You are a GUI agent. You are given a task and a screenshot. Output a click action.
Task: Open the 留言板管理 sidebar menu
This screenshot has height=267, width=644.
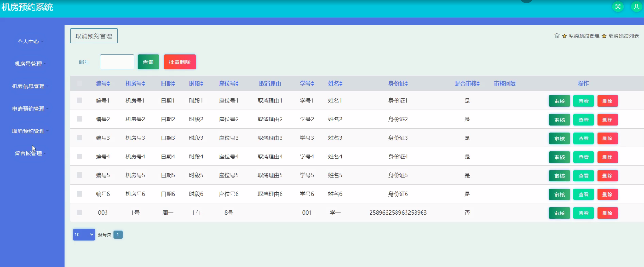coord(30,154)
